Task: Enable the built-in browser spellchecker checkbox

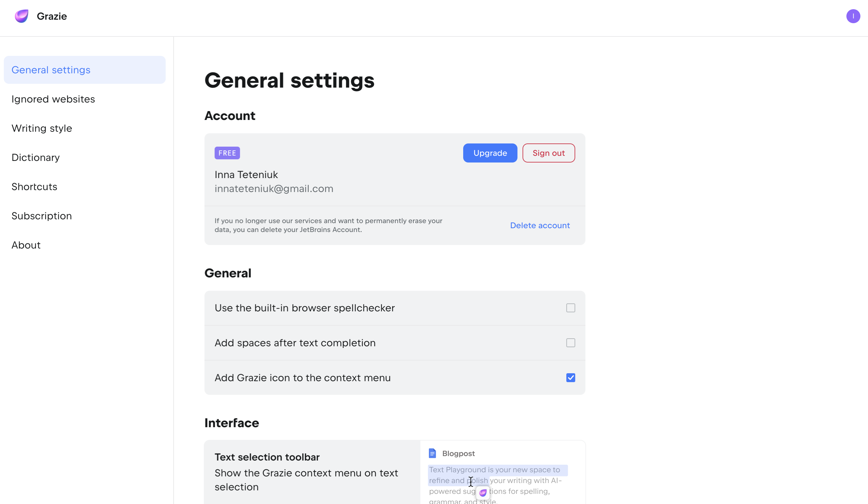Action: 570,308
